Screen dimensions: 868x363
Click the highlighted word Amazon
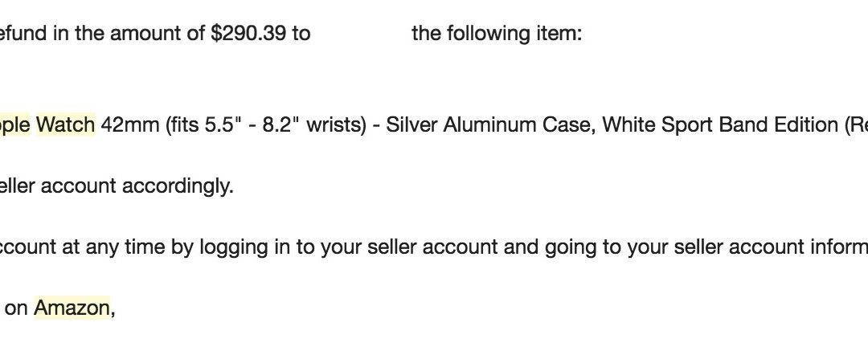pyautogui.click(x=72, y=308)
